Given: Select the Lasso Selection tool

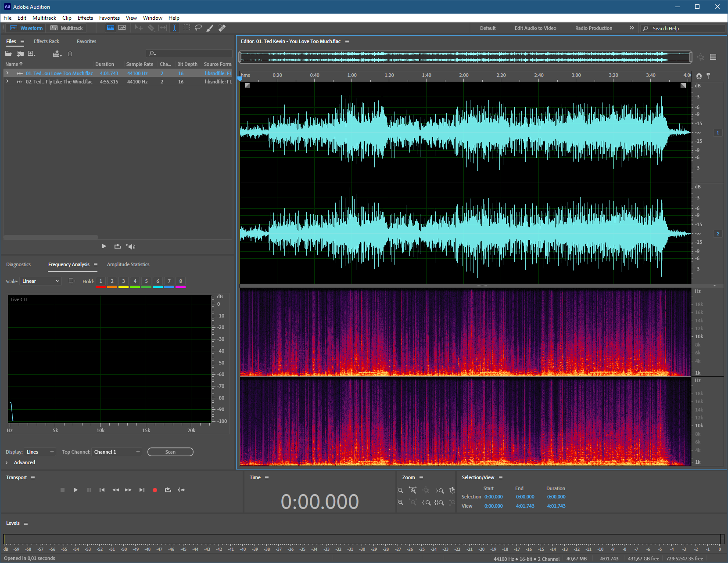Looking at the screenshot, I should click(198, 28).
